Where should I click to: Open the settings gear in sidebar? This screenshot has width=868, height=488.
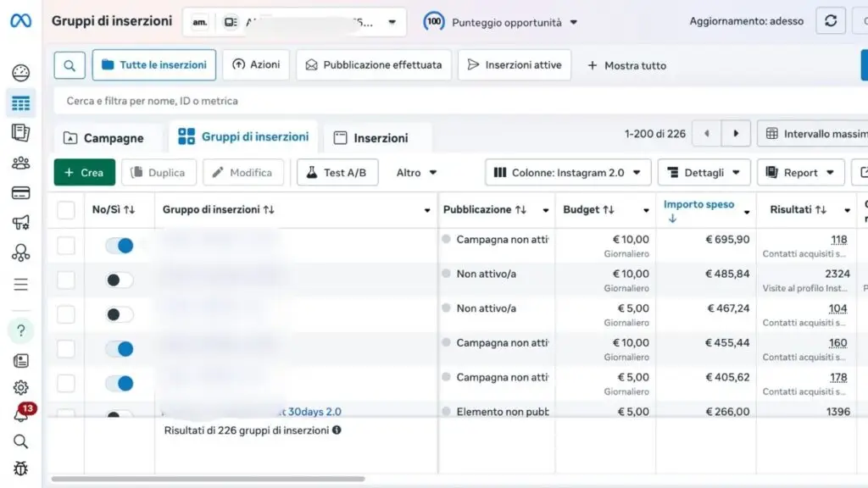[x=20, y=387]
